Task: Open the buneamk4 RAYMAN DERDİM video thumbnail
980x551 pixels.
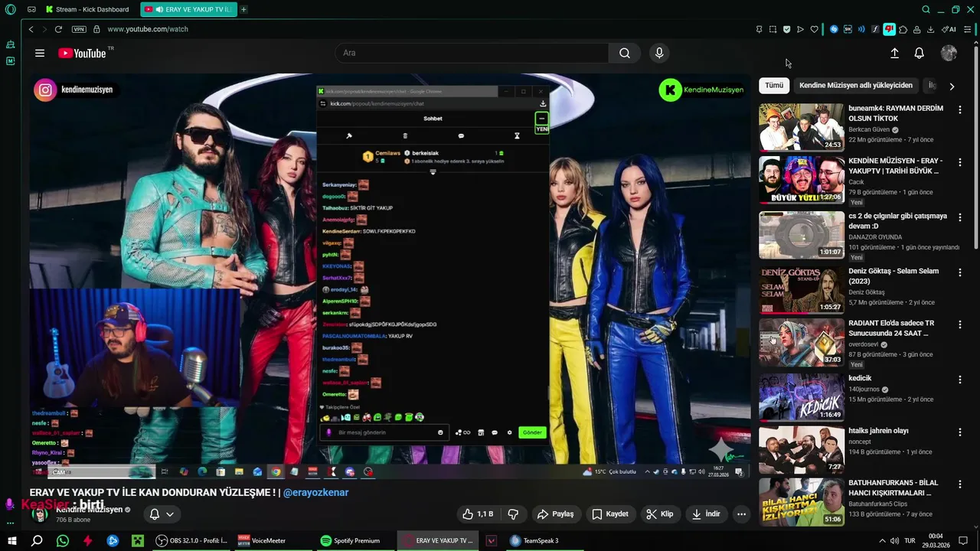Action: point(801,127)
